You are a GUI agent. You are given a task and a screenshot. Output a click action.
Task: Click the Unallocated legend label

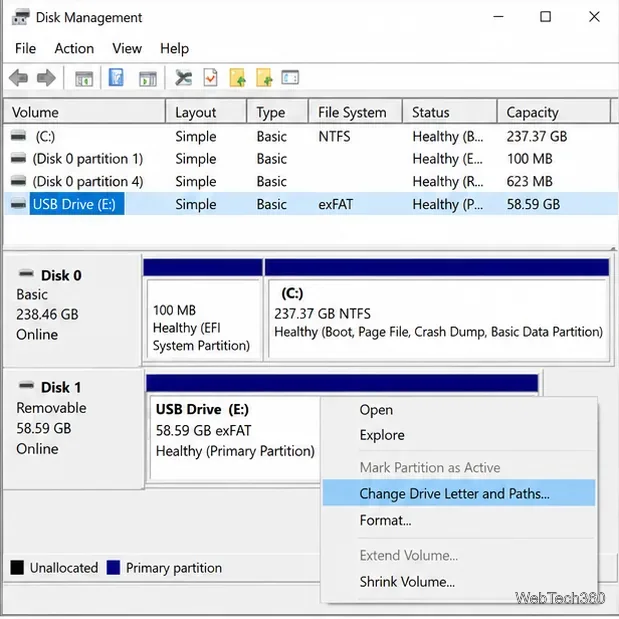tap(64, 568)
